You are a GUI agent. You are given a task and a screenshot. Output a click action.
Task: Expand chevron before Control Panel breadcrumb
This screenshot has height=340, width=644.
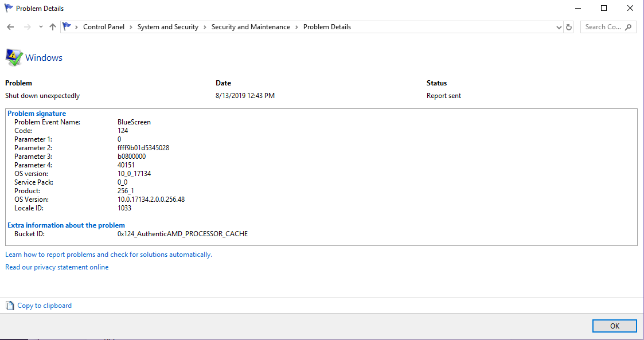76,27
